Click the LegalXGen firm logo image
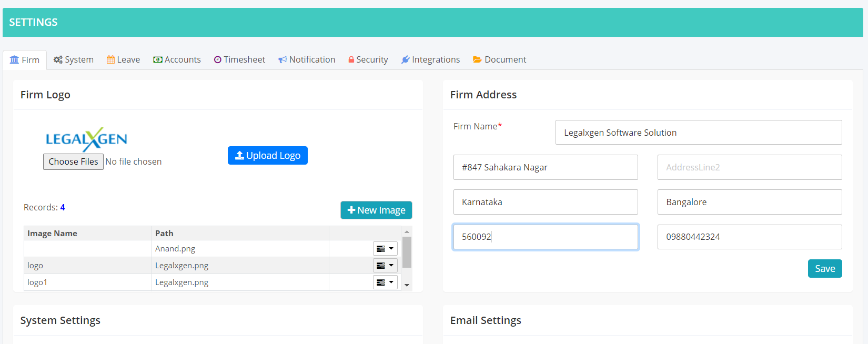The height and width of the screenshot is (344, 868). pyautogui.click(x=86, y=139)
